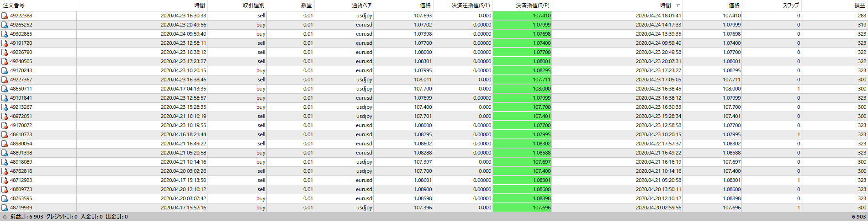Click the 数量 column header
Screen dimensions: 868x224
291,5
